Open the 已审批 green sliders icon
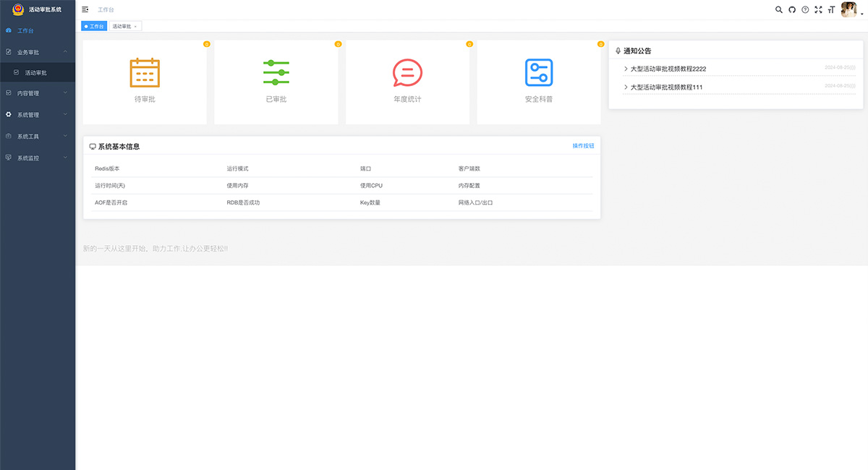This screenshot has width=868, height=470. click(x=276, y=73)
